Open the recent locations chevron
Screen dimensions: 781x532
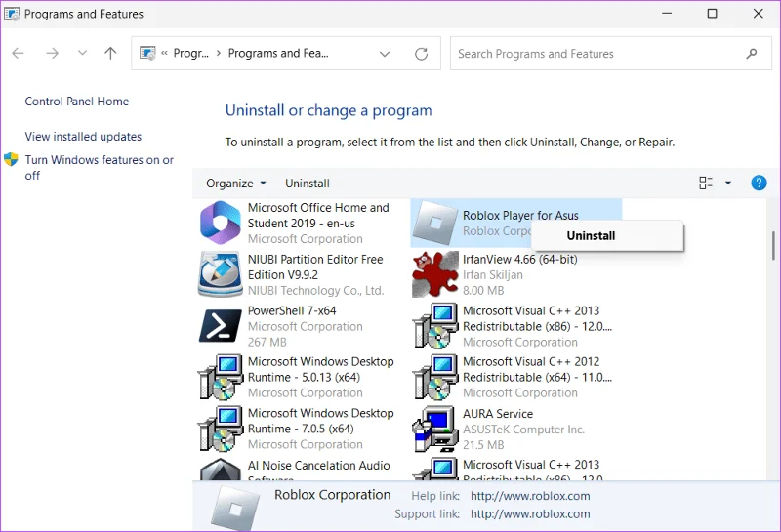(x=82, y=53)
